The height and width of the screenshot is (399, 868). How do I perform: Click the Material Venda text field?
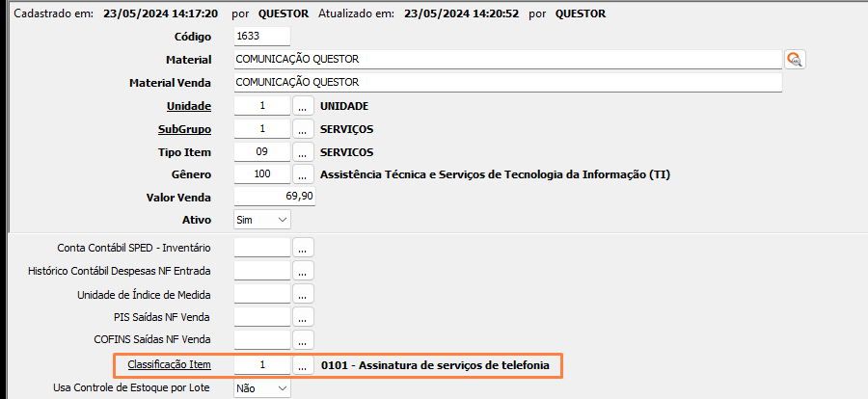[507, 83]
